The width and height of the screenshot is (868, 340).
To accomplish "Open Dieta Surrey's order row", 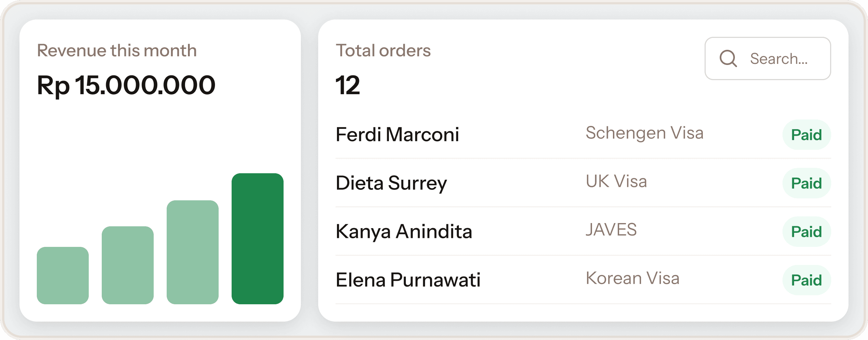I will 583,183.
